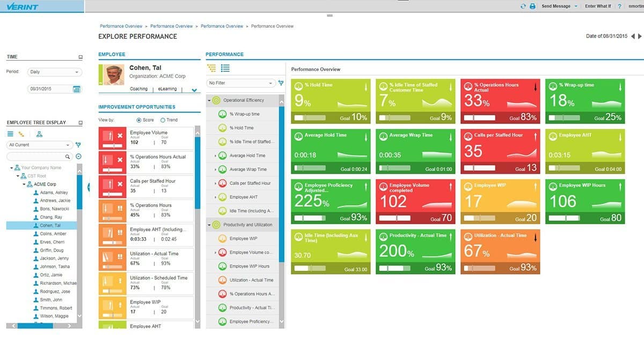
Task: Click the flat list view icon above All Current
Action: tap(10, 134)
